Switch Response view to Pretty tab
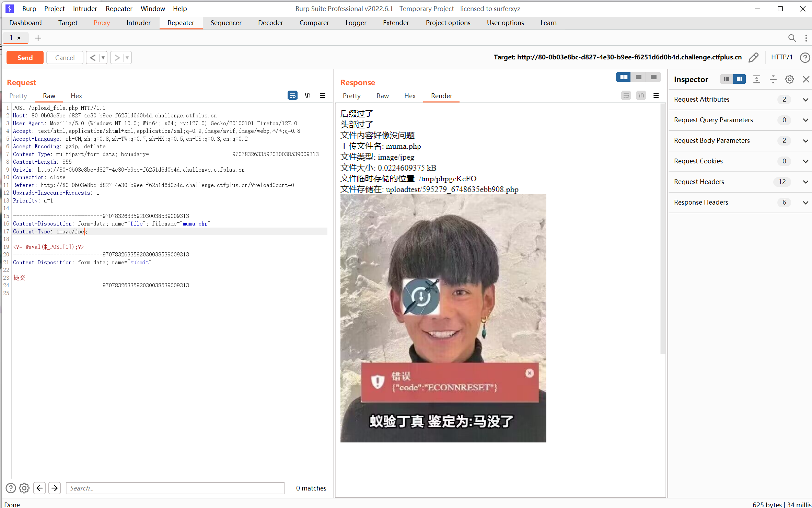 (351, 96)
